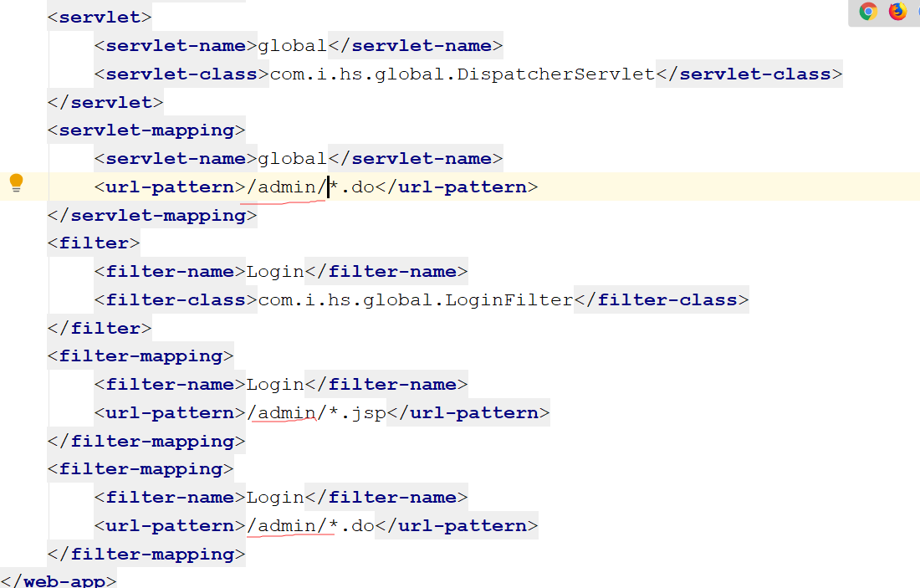Click 'Login' value just above the filter-class line
This screenshot has width=920, height=588.
point(275,272)
